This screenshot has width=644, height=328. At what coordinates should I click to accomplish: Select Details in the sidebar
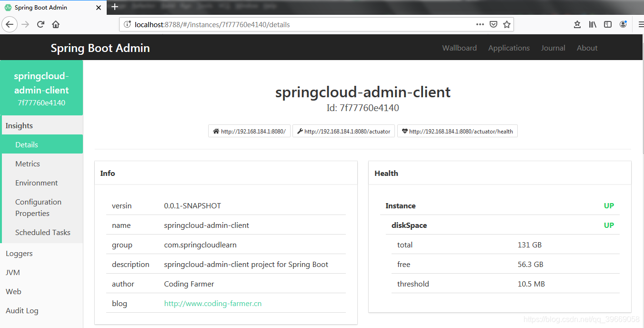pos(42,144)
